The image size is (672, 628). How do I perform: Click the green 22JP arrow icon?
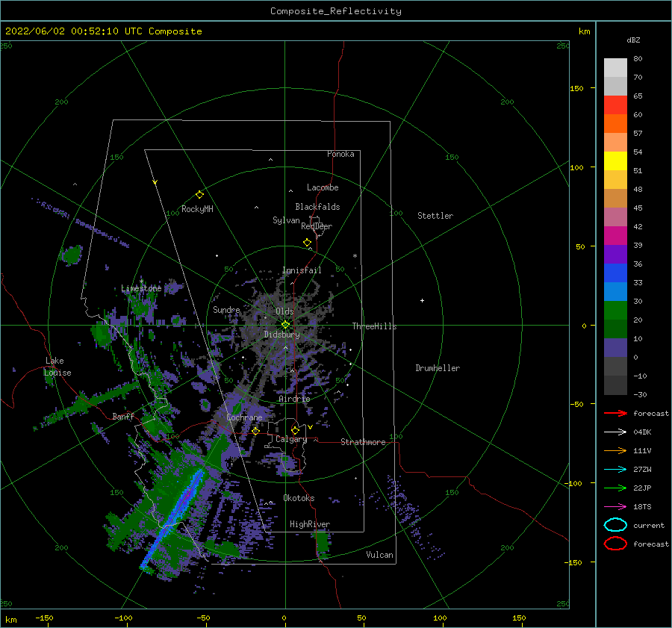[615, 488]
